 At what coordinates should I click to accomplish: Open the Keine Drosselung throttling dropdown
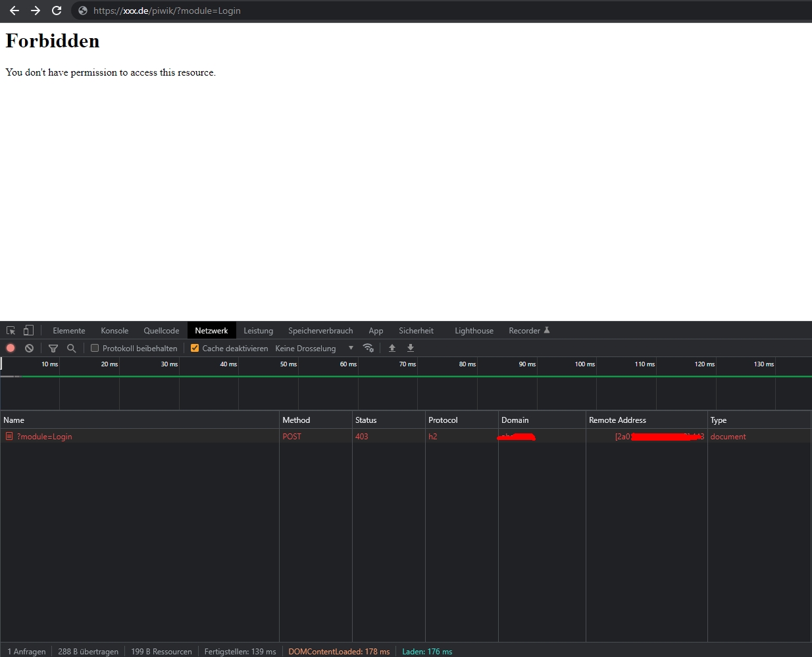(x=315, y=348)
